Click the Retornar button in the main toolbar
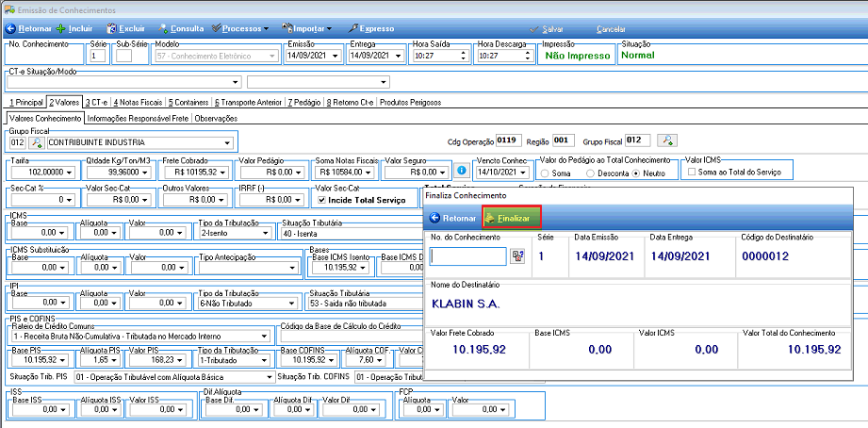This screenshot has height=428, width=868. coord(29,28)
